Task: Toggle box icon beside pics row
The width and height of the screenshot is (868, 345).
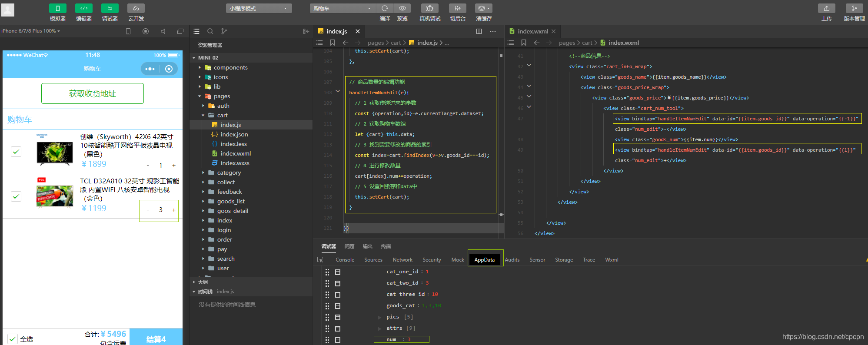Action: [x=338, y=317]
